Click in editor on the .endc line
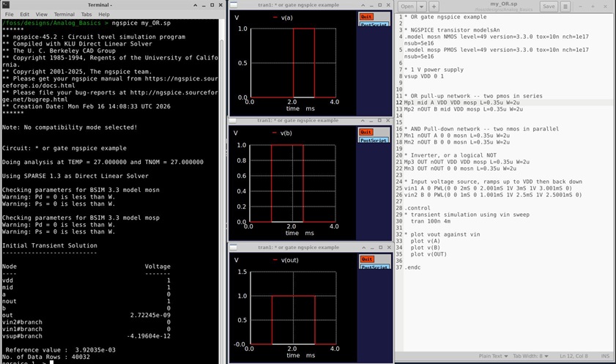 point(414,267)
